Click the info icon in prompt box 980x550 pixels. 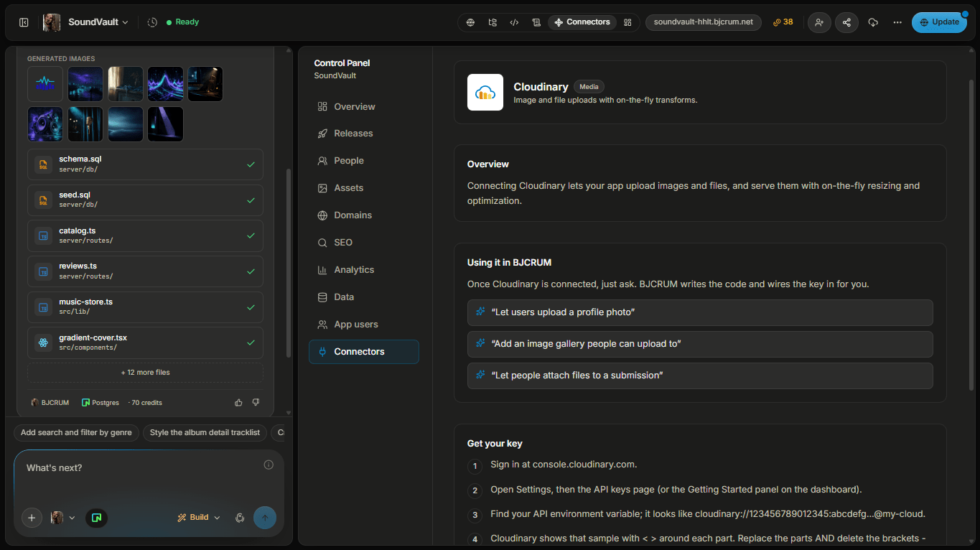pos(269,465)
